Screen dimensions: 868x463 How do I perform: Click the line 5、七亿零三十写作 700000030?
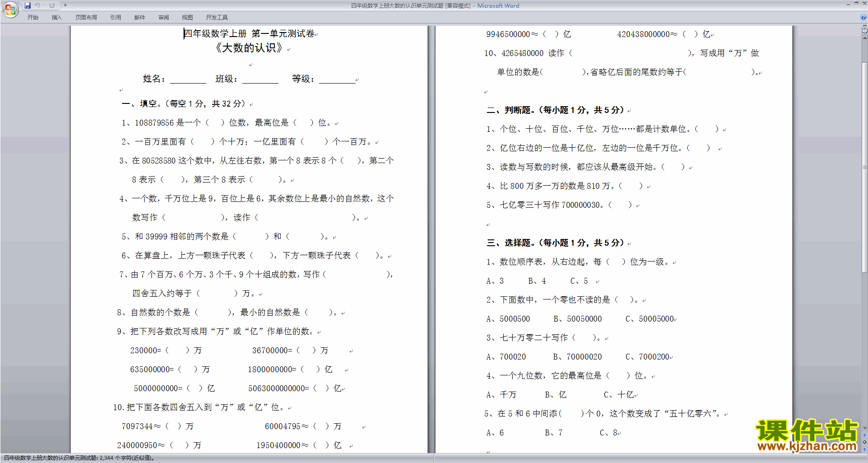[559, 205]
